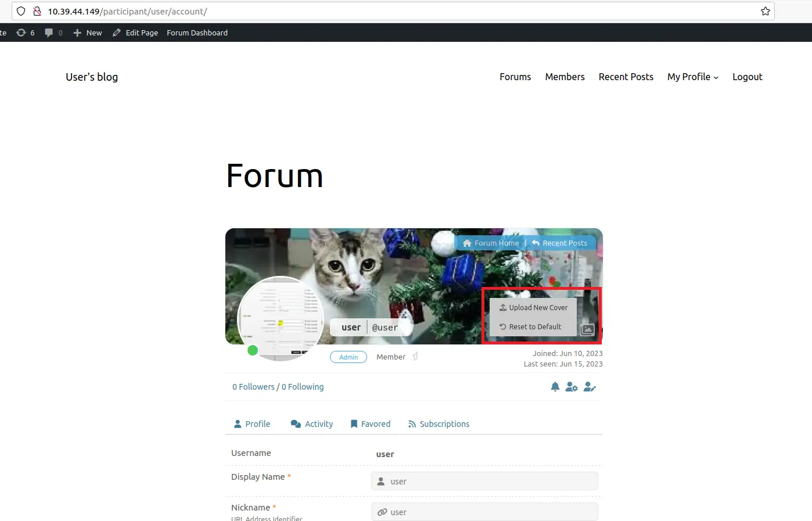Click the green online status dot

253,350
